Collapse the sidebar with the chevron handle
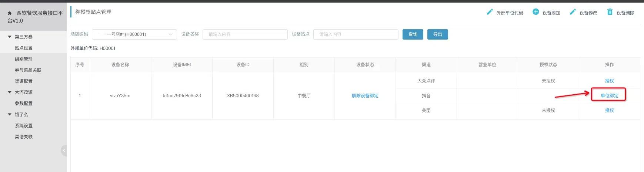The image size is (644, 172). pos(64,151)
